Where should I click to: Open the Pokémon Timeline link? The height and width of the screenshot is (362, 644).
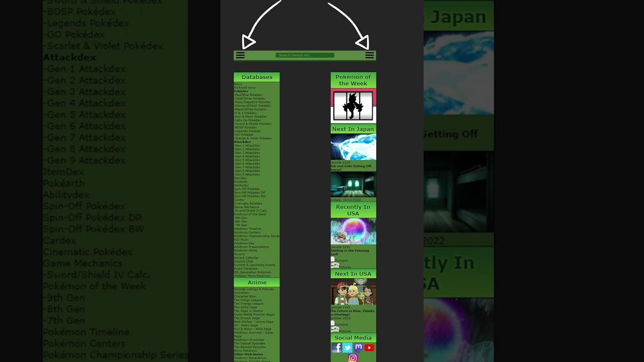pyautogui.click(x=248, y=229)
